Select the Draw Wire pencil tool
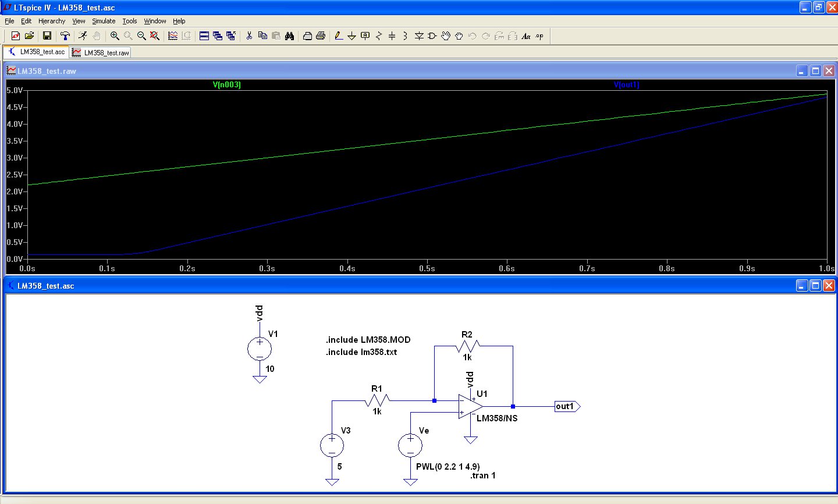This screenshot has width=838, height=504. (339, 36)
